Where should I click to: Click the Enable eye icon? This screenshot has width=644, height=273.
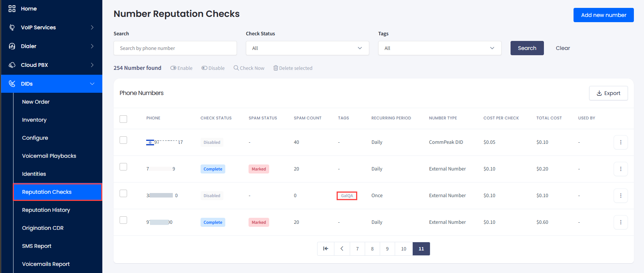point(173,68)
